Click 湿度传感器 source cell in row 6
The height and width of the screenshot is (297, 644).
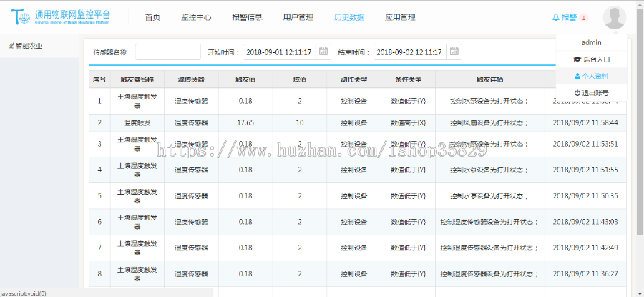coord(191,221)
